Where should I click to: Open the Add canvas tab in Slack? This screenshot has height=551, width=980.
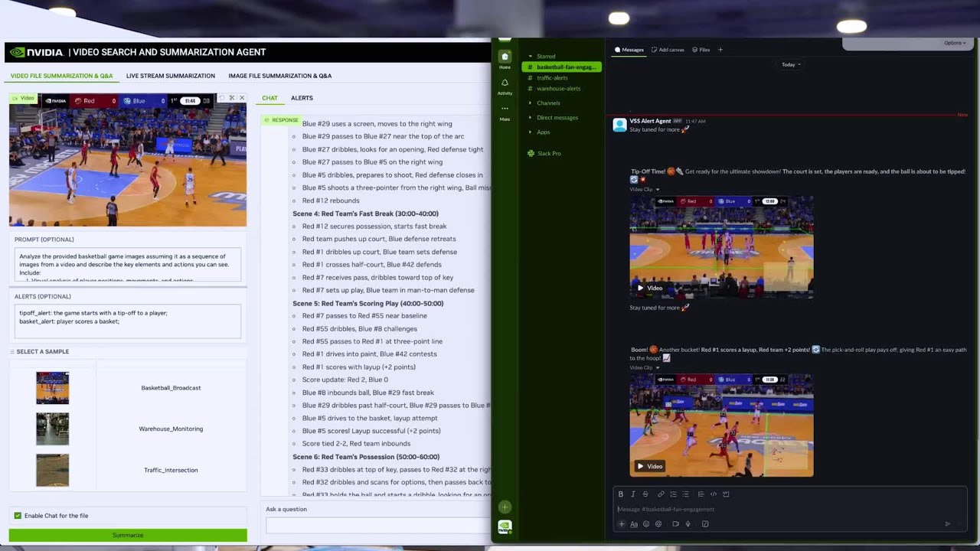pyautogui.click(x=668, y=50)
